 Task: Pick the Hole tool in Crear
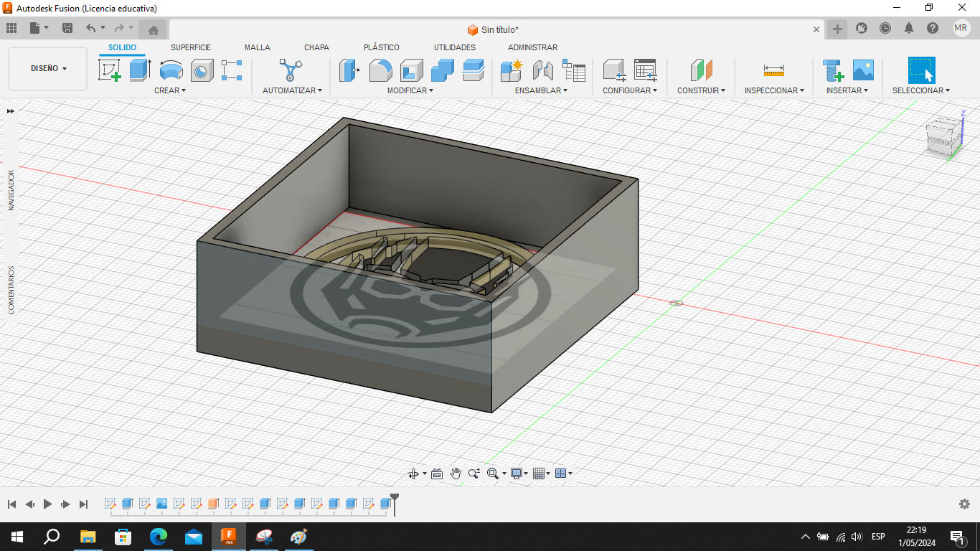pos(202,70)
